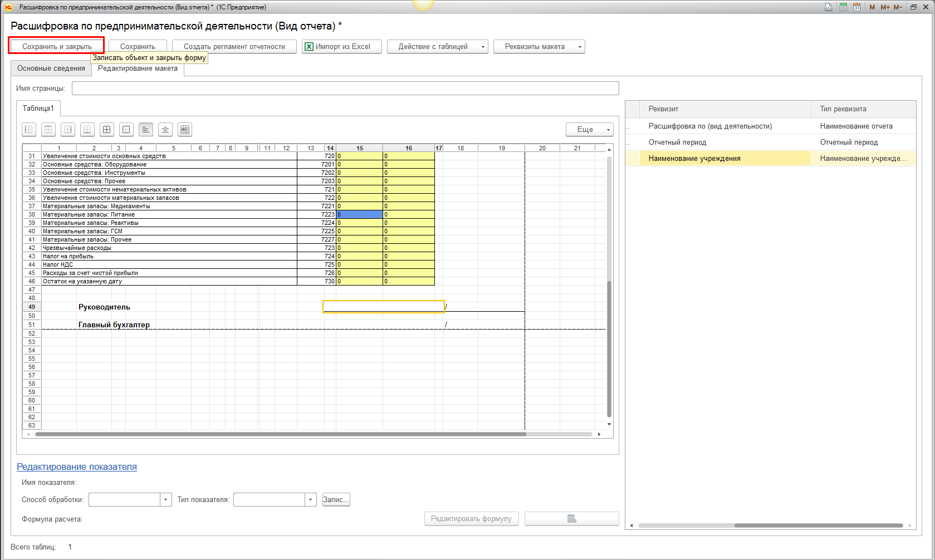
Task: Apply outside border frame icon
Action: tap(126, 130)
